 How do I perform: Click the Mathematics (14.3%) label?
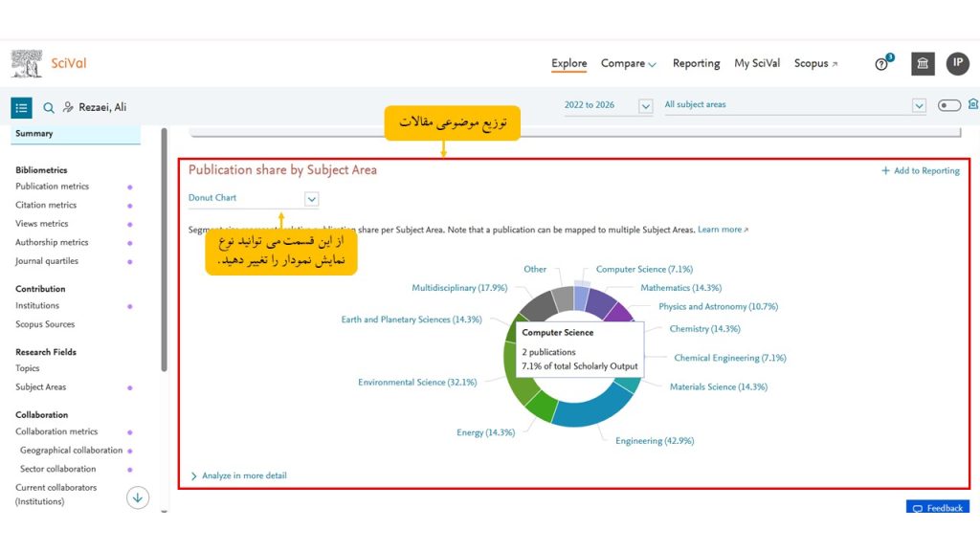coord(680,288)
